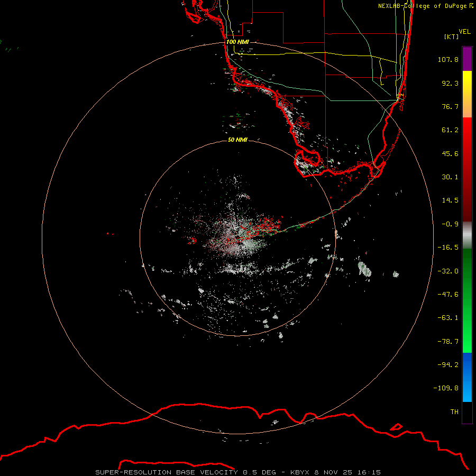This screenshot has width=476, height=476.
Task: Click the Super-Resolution Base Velocity caption
Action: (238, 472)
